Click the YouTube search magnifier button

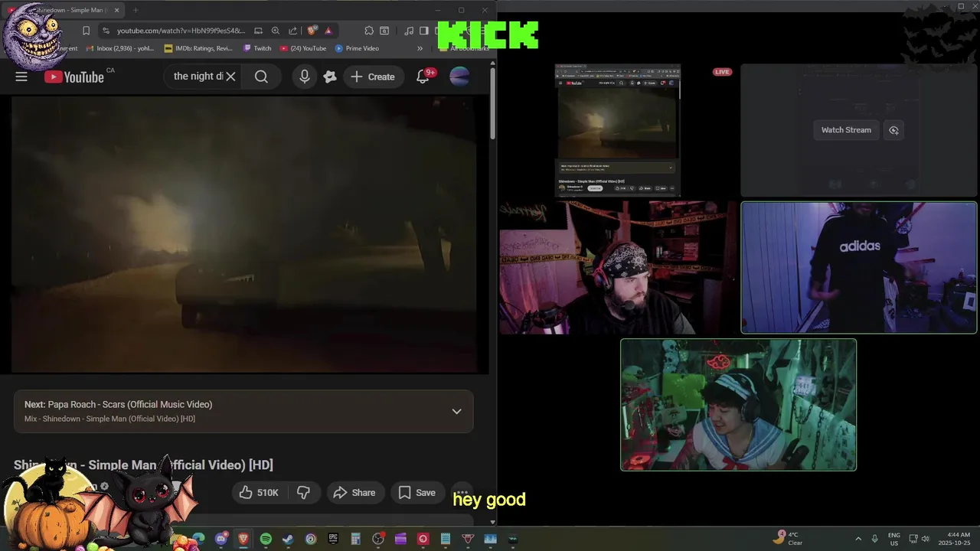click(x=261, y=77)
